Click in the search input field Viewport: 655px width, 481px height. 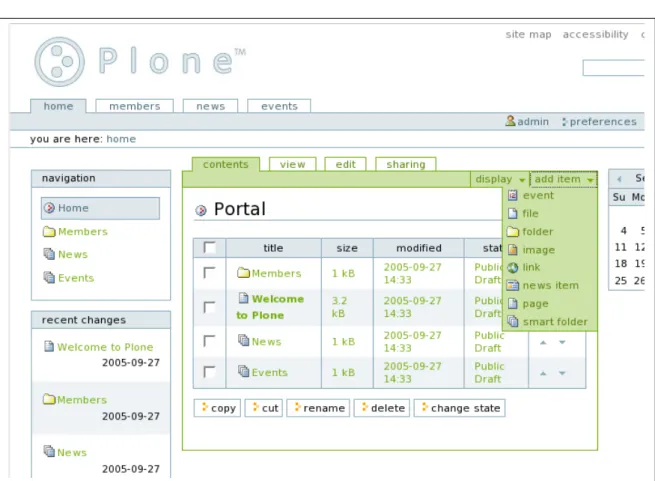point(614,68)
